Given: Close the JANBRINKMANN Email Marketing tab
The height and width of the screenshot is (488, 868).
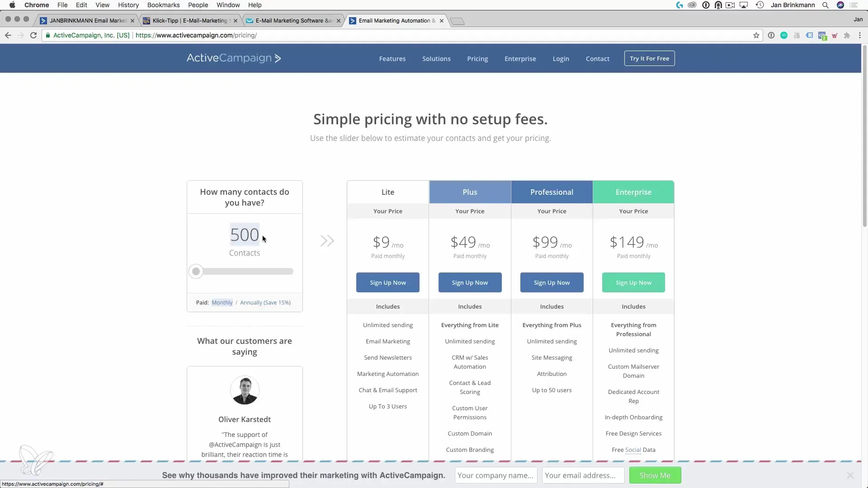Looking at the screenshot, I should (132, 21).
